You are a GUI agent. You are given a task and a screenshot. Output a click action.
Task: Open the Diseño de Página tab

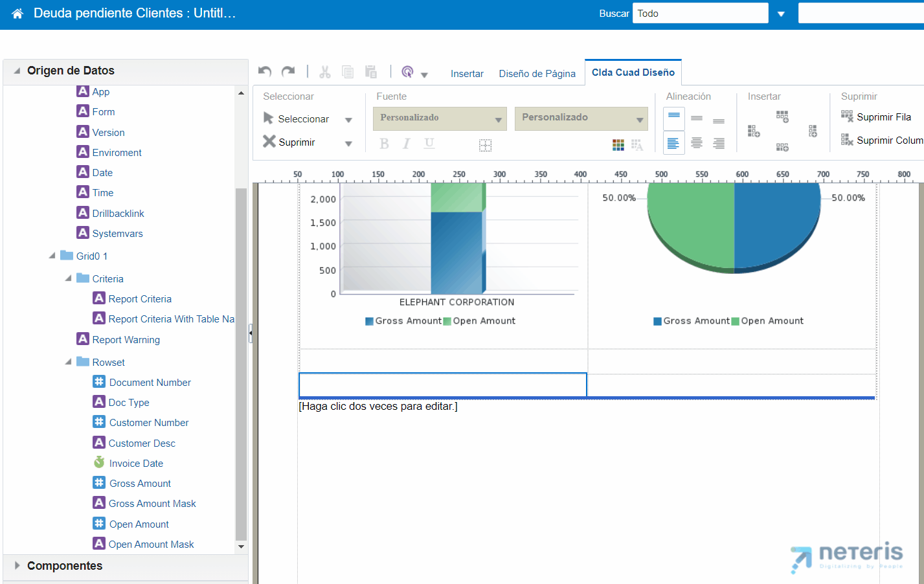pos(537,74)
